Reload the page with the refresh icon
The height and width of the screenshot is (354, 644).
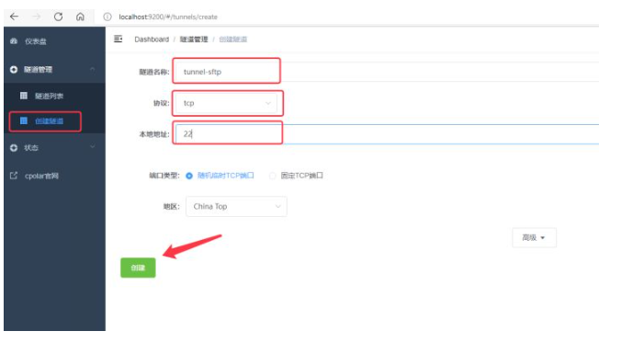point(58,17)
